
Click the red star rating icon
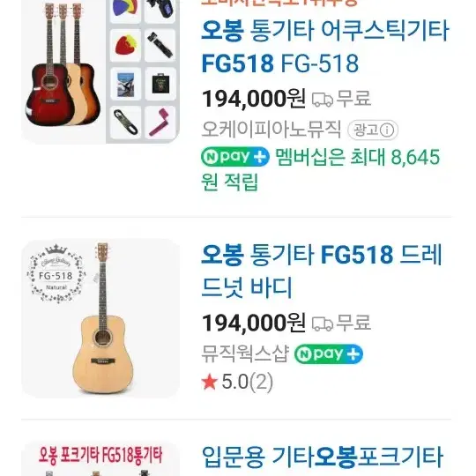[210, 382]
